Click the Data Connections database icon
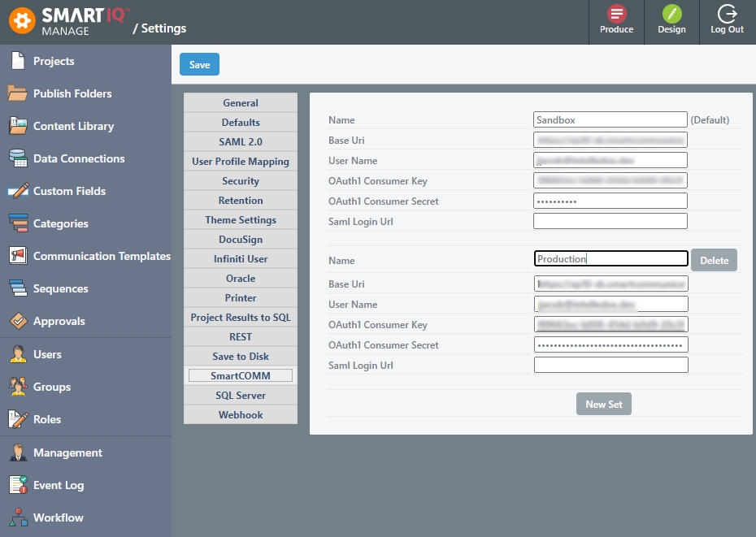 (x=18, y=158)
